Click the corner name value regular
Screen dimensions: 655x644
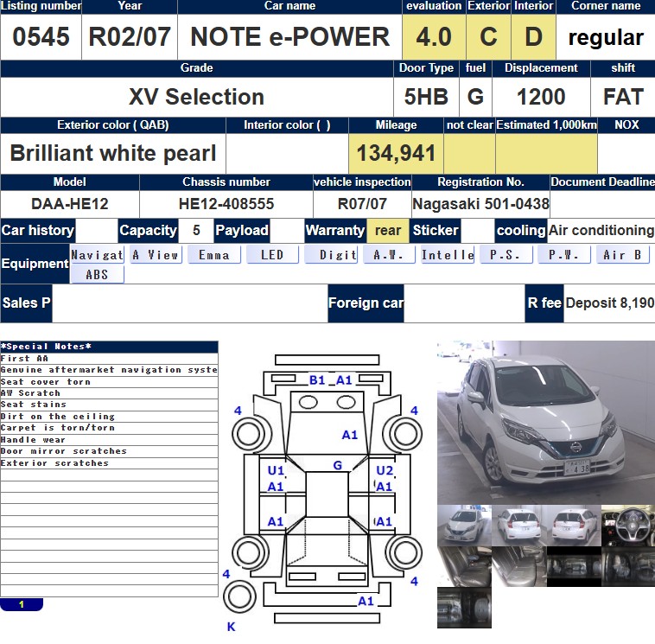point(606,37)
